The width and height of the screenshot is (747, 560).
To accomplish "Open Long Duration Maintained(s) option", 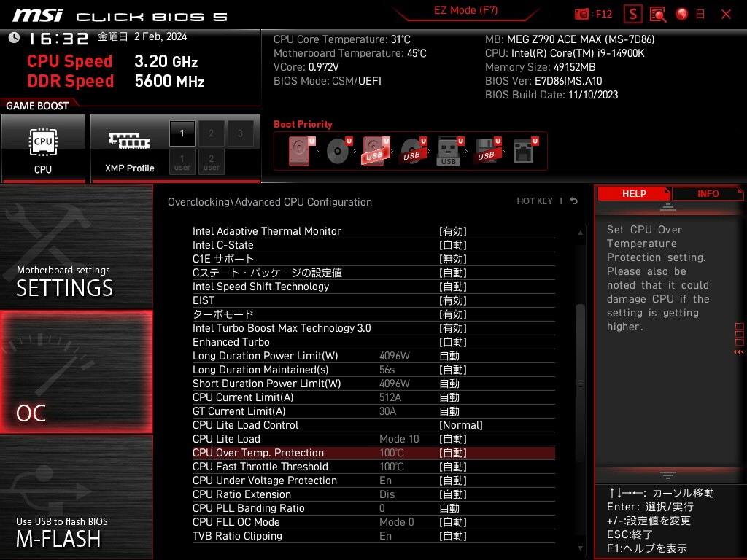I will (x=373, y=370).
